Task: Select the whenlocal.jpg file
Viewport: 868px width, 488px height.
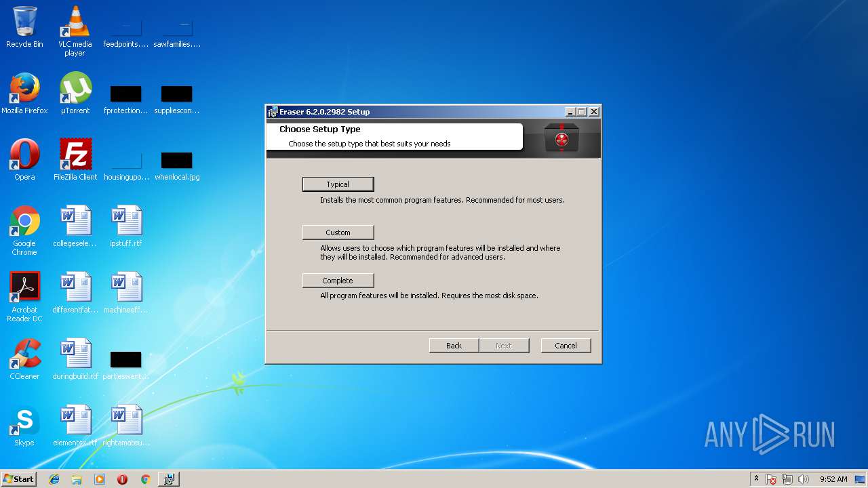Action: [177, 166]
